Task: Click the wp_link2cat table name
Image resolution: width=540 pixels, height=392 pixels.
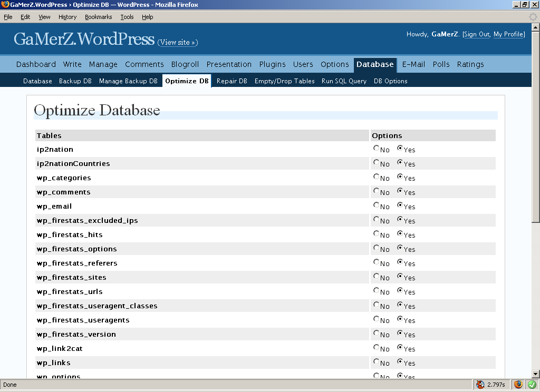Action: click(x=60, y=349)
